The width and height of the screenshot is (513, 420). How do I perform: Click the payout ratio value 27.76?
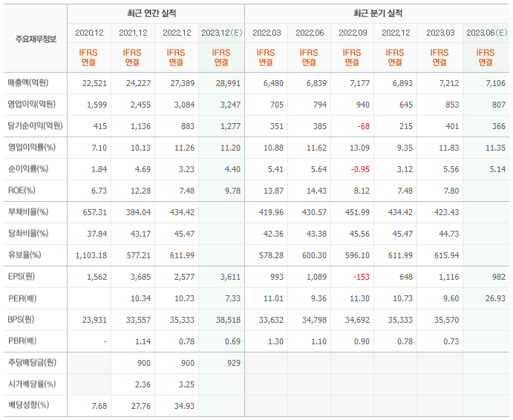(140, 406)
